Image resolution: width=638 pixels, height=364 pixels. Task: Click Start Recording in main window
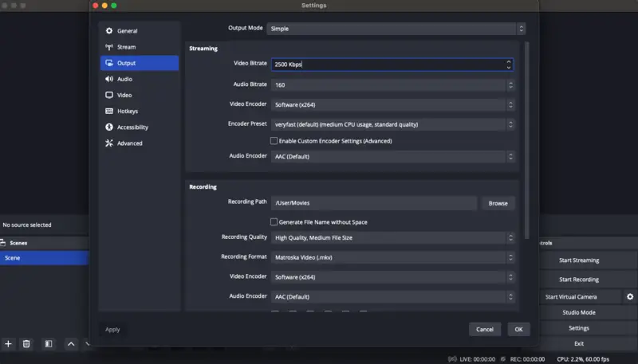pyautogui.click(x=579, y=280)
